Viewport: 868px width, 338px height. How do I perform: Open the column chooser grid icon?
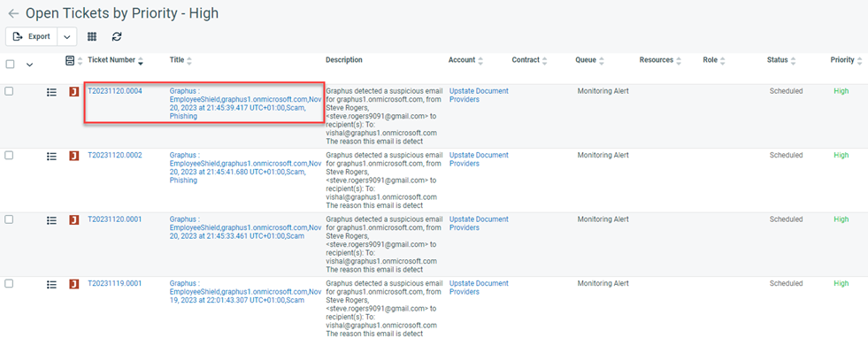click(92, 36)
